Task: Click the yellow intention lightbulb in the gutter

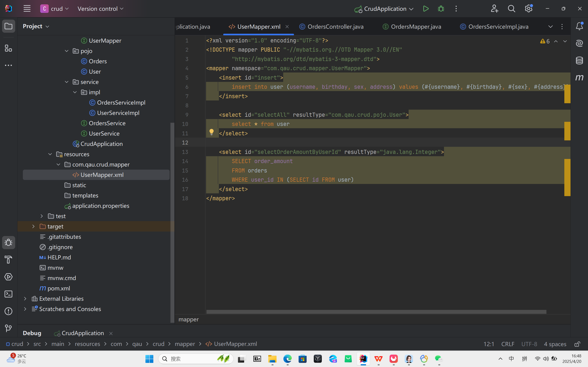Action: tap(211, 132)
